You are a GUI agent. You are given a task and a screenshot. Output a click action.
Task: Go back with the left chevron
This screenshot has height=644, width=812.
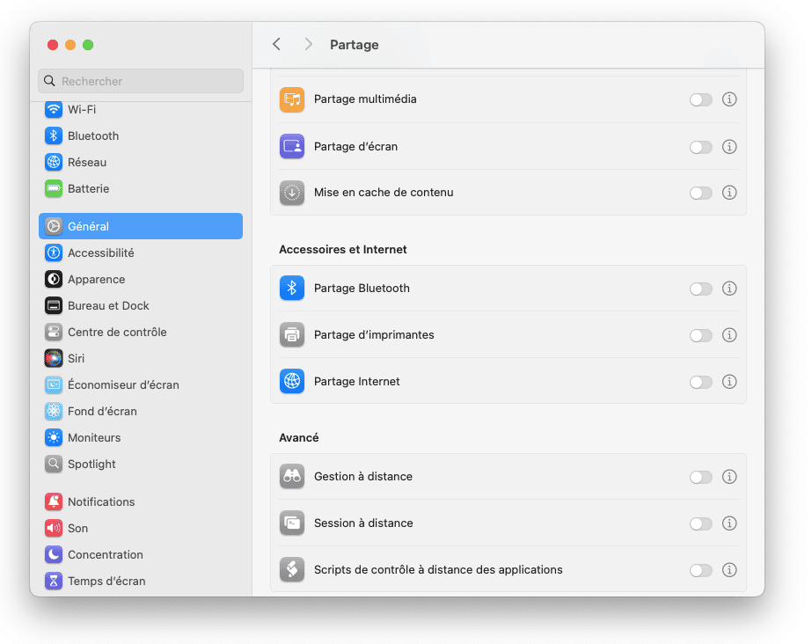tap(276, 45)
